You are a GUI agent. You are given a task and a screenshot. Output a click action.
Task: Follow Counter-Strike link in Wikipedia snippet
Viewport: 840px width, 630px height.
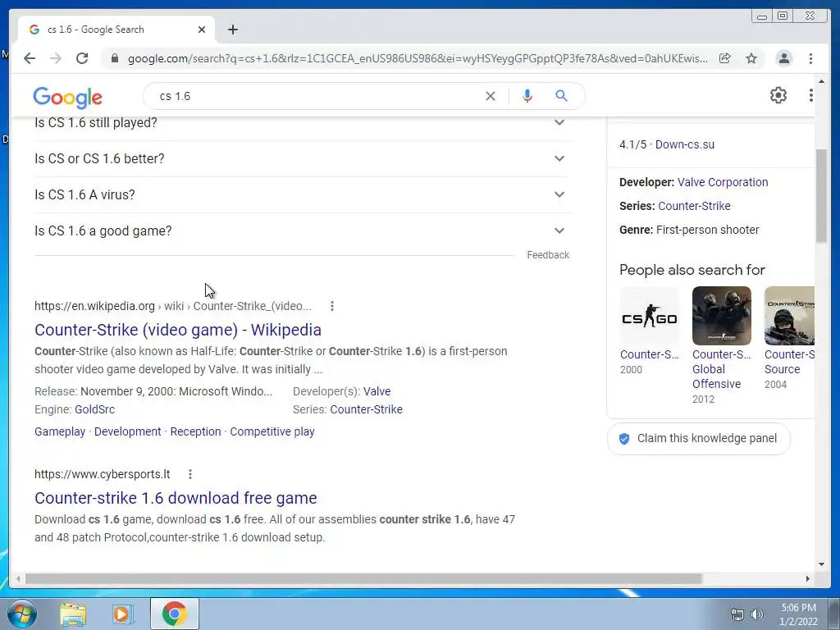tap(367, 409)
